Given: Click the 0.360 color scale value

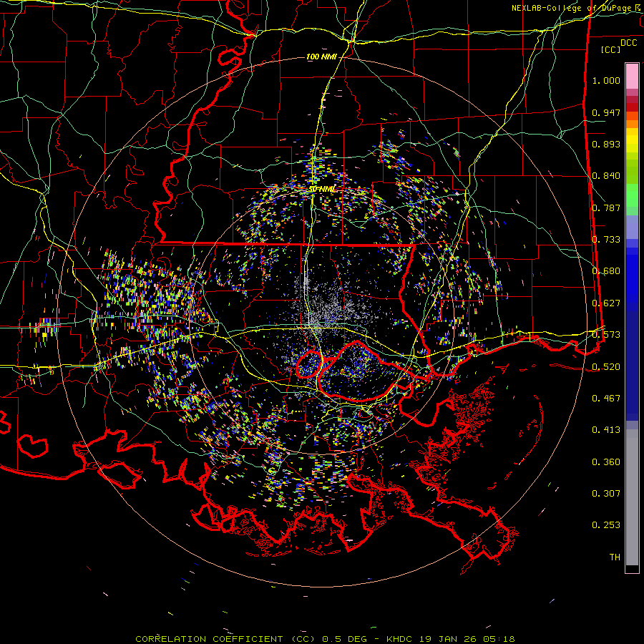Looking at the screenshot, I should (606, 462).
